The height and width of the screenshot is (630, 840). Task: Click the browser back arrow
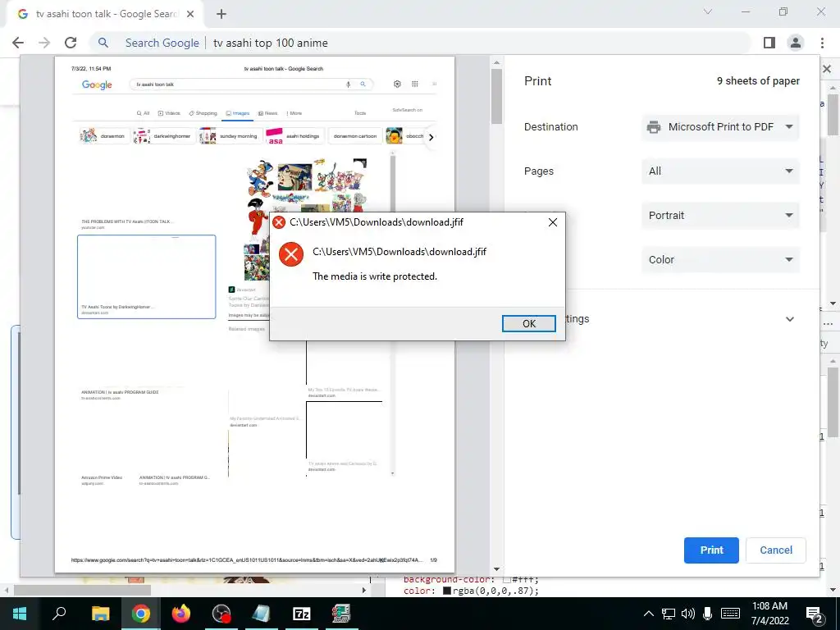[x=18, y=43]
